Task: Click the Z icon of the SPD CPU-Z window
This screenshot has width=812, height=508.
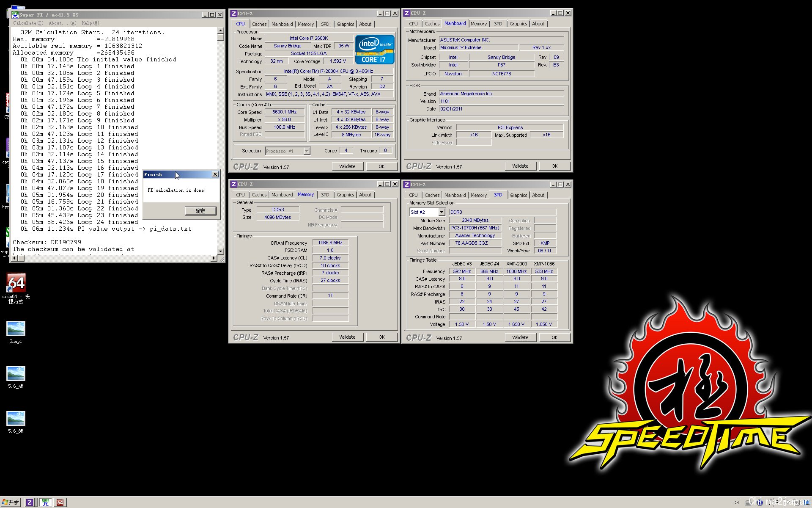Action: pos(406,185)
